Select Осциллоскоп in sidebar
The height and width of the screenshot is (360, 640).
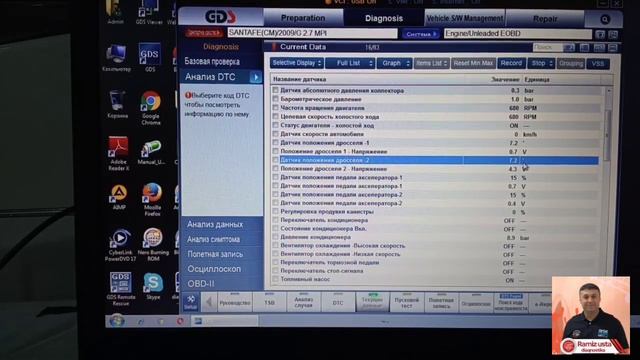pyautogui.click(x=214, y=269)
